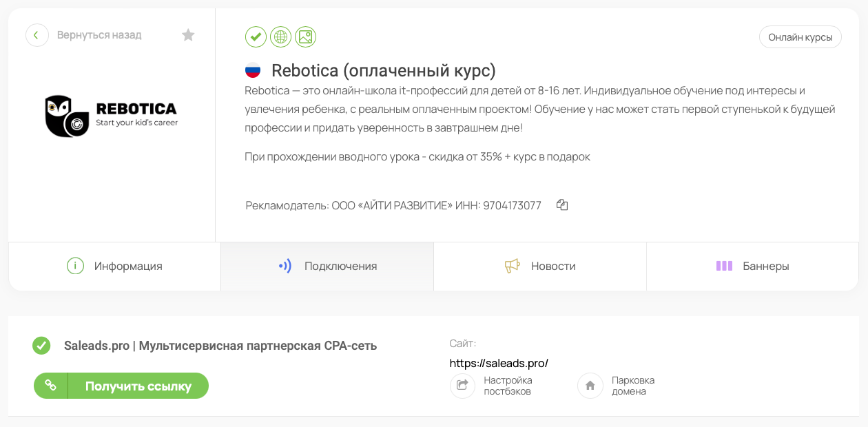Click the green checkmark badge icon

pyautogui.click(x=256, y=37)
